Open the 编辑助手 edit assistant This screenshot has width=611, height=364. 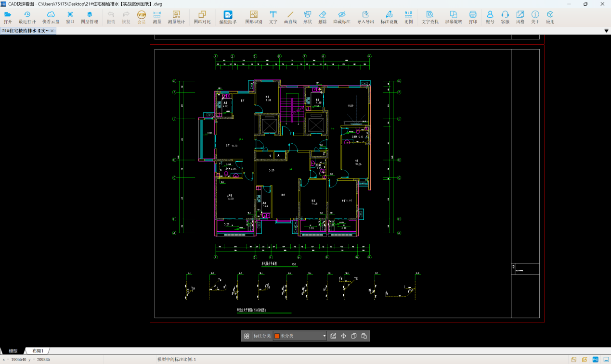pyautogui.click(x=228, y=17)
